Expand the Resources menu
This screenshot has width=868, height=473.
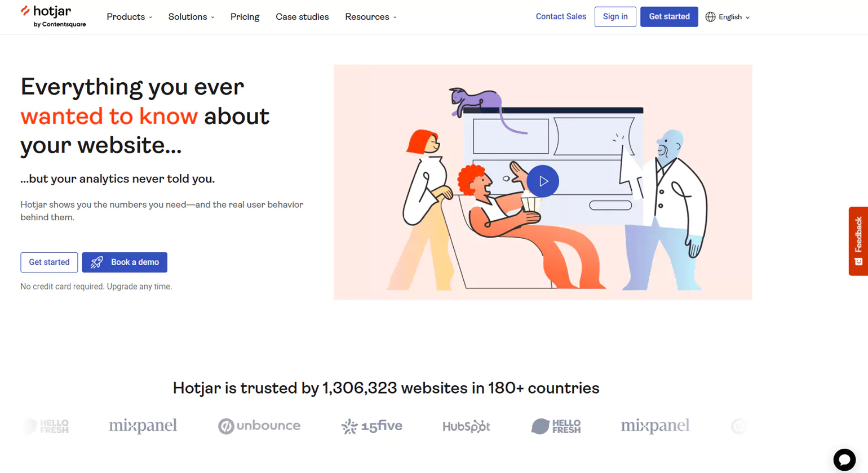coord(370,17)
